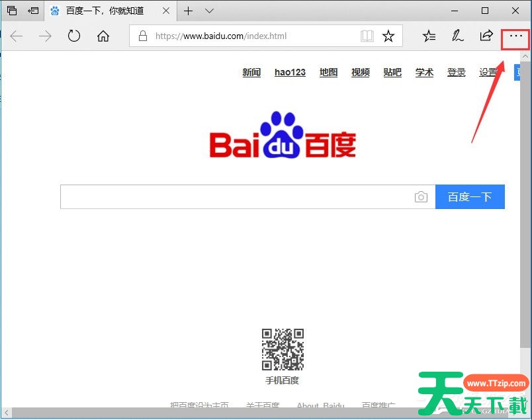Show tab previews chevron
This screenshot has height=420, width=532.
tap(209, 11)
